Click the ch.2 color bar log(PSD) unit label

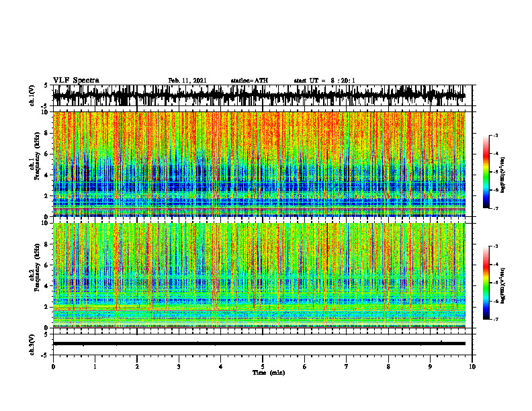click(504, 286)
